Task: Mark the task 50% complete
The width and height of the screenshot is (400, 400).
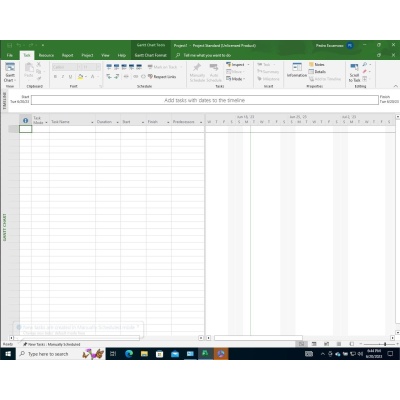Action: 124,67
